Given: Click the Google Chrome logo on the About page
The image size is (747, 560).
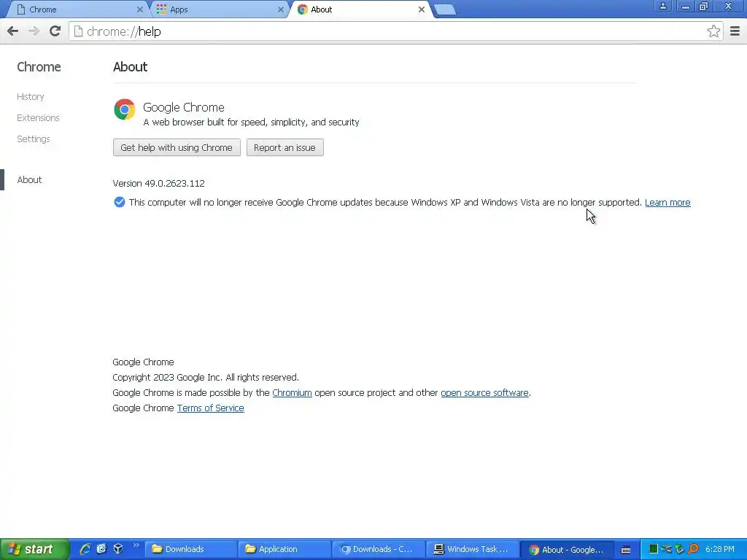Looking at the screenshot, I should (124, 109).
